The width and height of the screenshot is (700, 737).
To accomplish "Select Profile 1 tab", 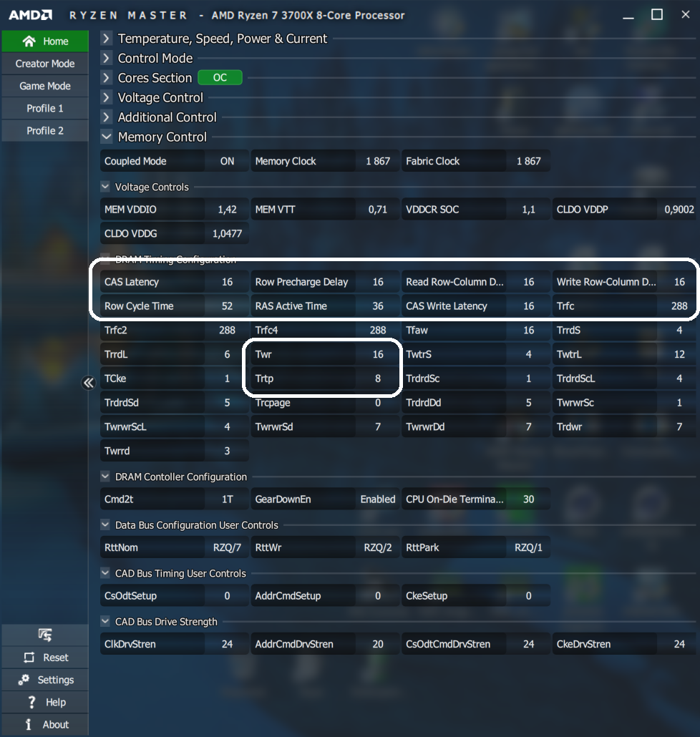I will point(45,109).
